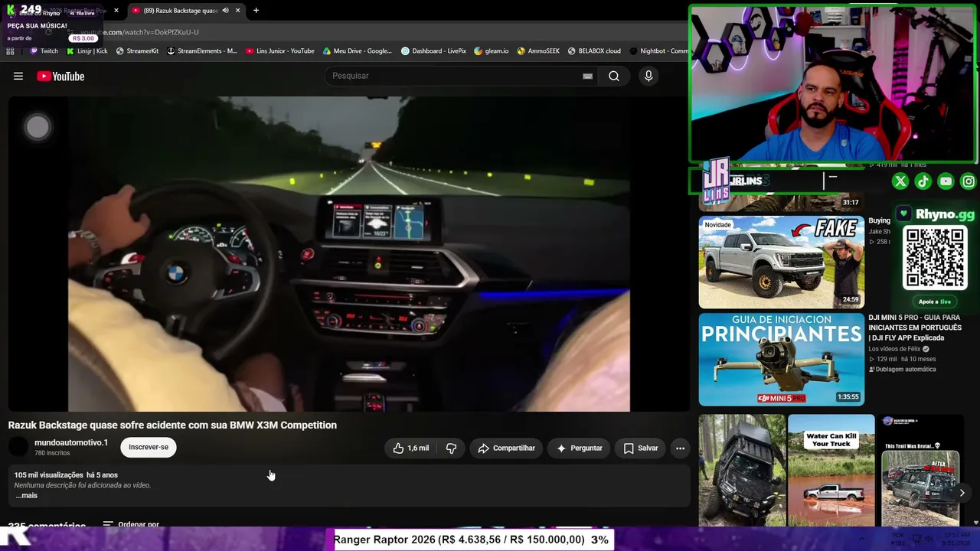Screen dimensions: 980x551
Task: Open the StreamerKit bookmark
Action: click(x=137, y=51)
